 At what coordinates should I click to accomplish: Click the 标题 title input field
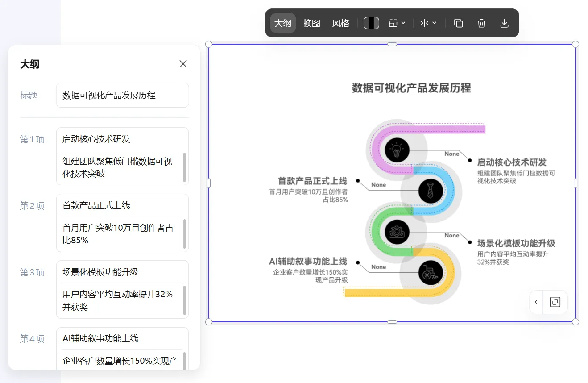coord(122,95)
